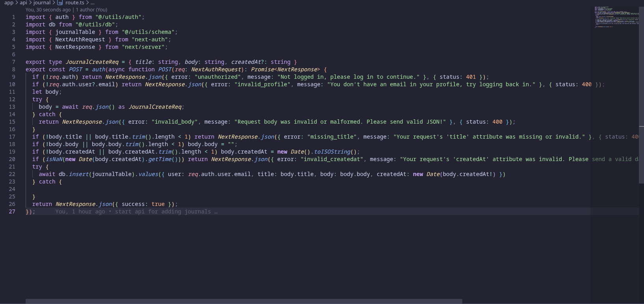Open 'You, 30 seconds ago' blame CodeLens
Viewport: 644px width, 304px height.
pos(48,10)
